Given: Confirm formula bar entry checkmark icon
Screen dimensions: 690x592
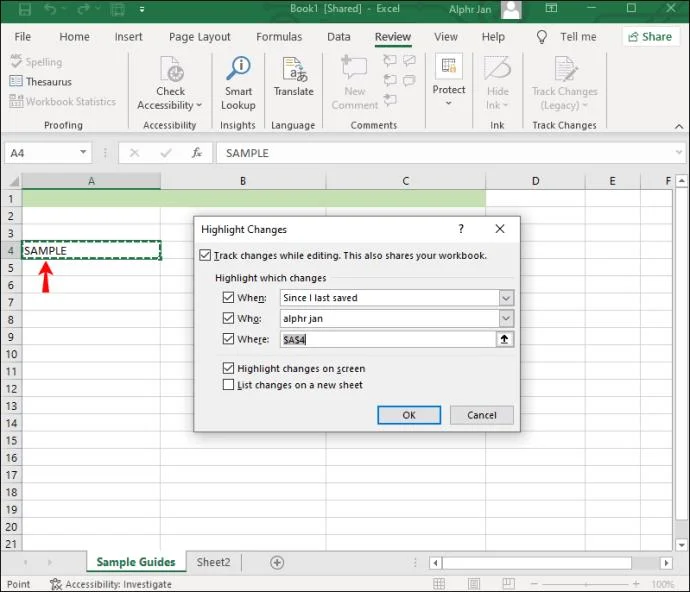Looking at the screenshot, I should point(166,153).
